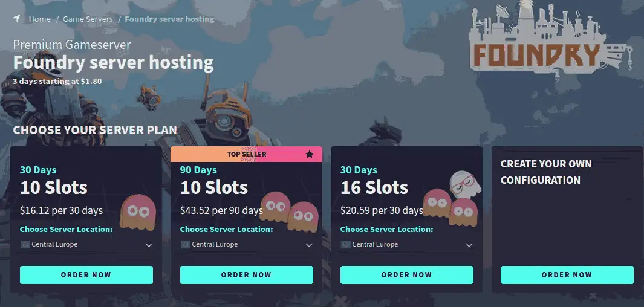Click Order Now under Create Your Own Configuration
The height and width of the screenshot is (307, 644).
point(567,275)
